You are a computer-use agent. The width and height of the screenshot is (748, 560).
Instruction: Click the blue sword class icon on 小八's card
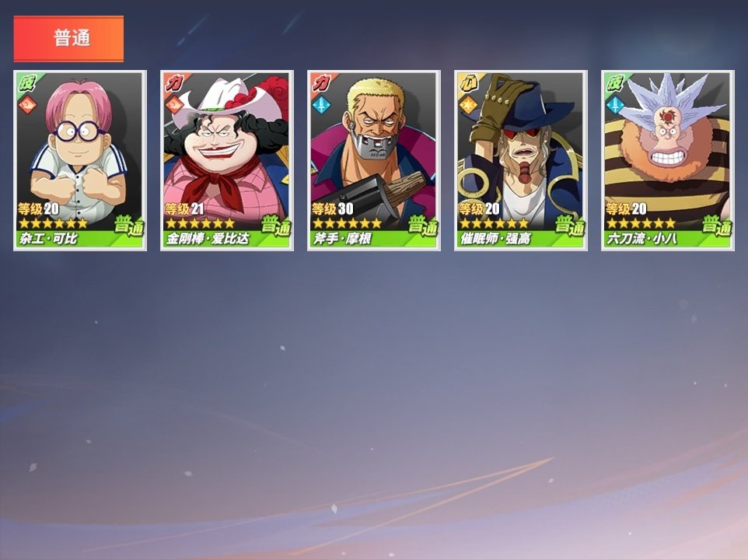tap(615, 104)
